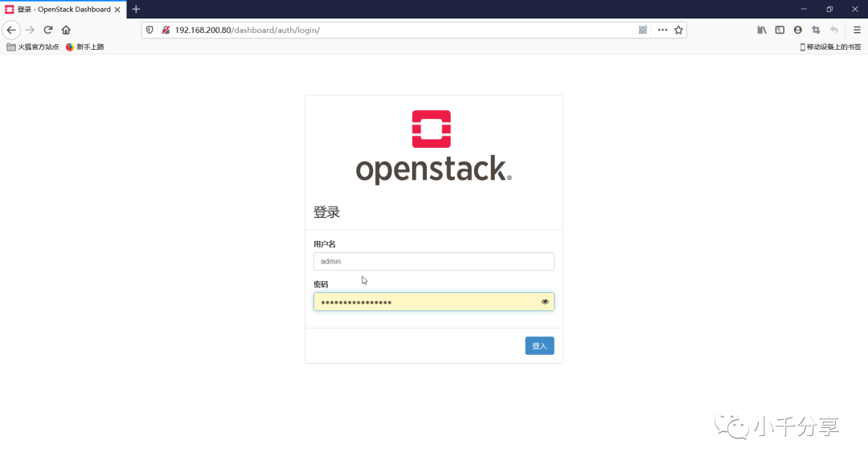Open 移动设备上的书签 bookmarks

pyautogui.click(x=830, y=47)
